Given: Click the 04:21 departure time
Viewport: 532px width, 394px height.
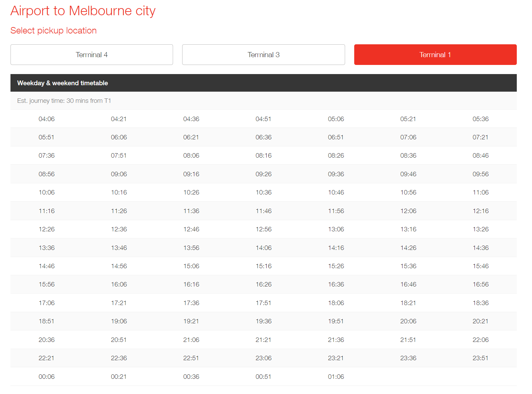Looking at the screenshot, I should pyautogui.click(x=119, y=119).
